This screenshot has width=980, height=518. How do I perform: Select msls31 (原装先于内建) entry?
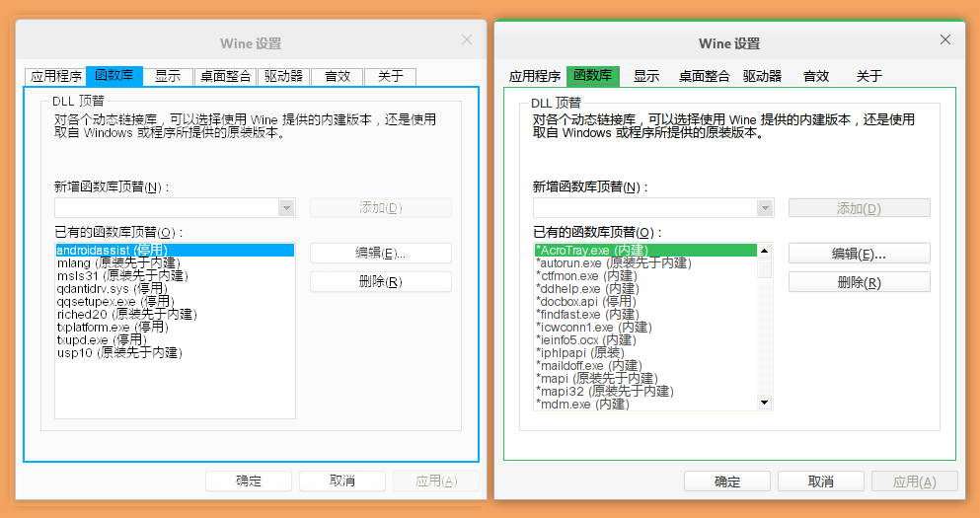tap(175, 275)
